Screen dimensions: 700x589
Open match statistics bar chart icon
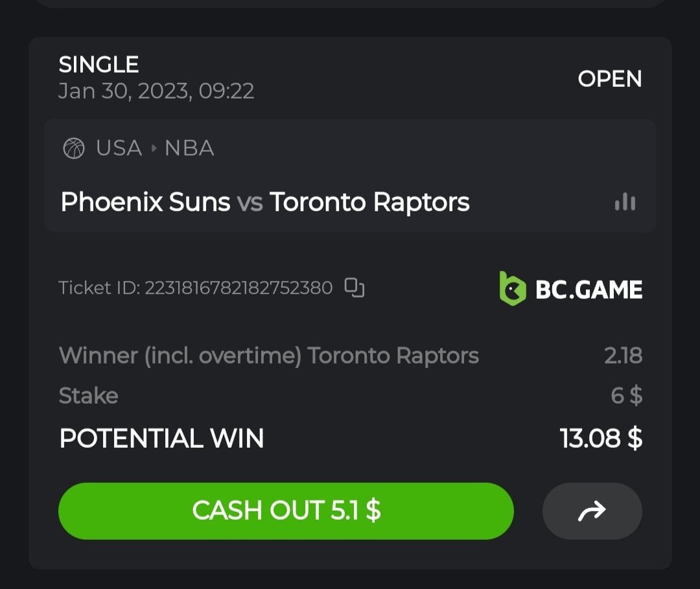coord(625,202)
